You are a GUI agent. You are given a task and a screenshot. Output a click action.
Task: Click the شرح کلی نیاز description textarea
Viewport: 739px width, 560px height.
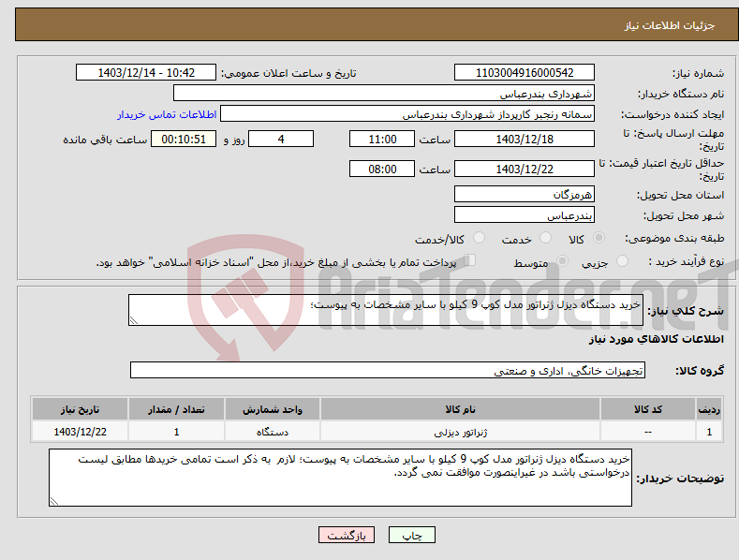(386, 310)
